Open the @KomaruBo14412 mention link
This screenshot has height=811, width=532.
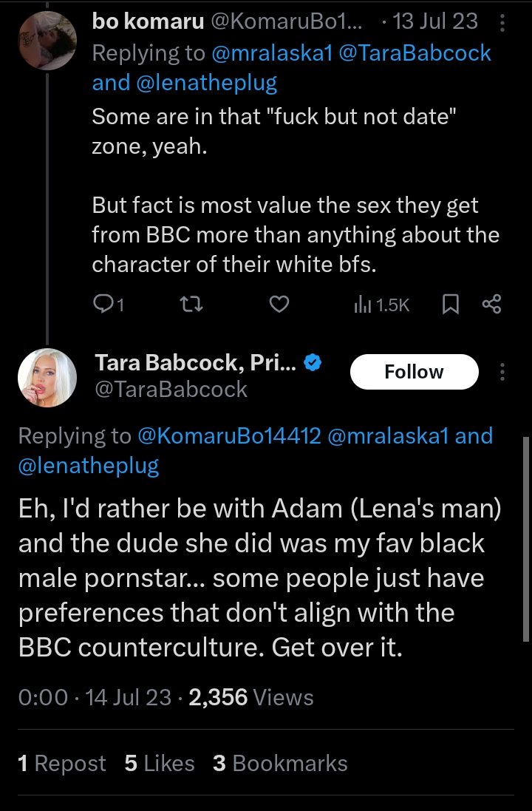229,435
